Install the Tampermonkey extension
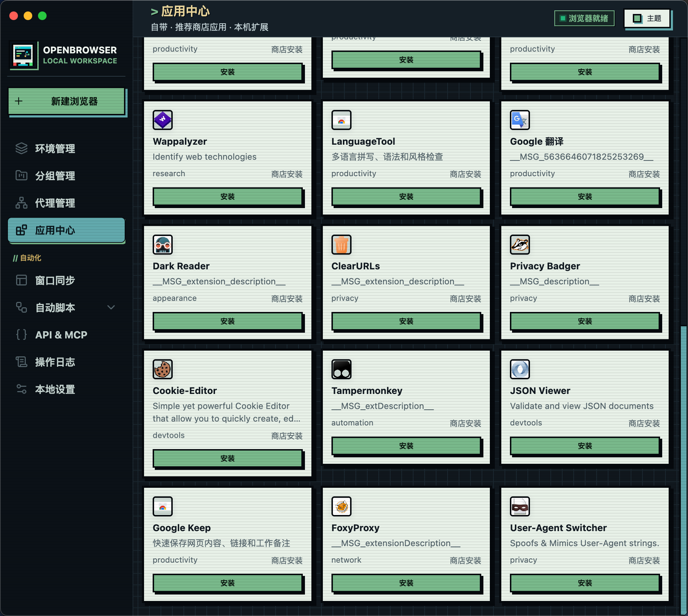The width and height of the screenshot is (688, 616). [406, 446]
